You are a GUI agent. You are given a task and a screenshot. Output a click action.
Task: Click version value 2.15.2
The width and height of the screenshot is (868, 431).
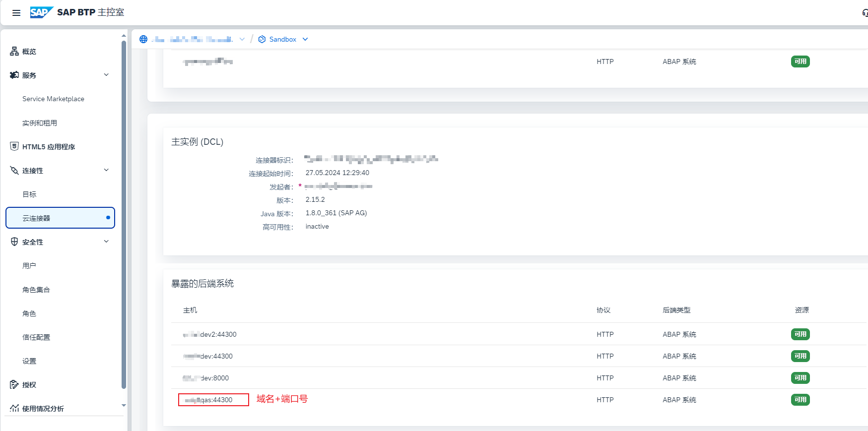pyautogui.click(x=315, y=199)
